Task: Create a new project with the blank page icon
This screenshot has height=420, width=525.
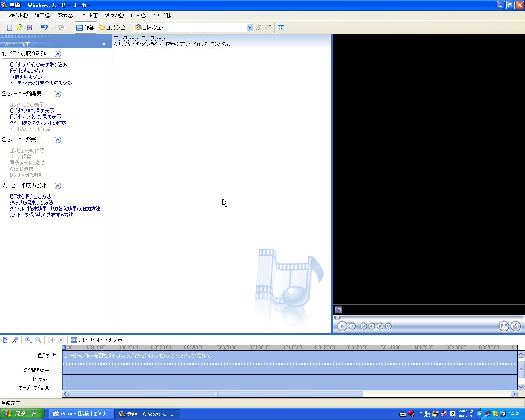Action: [x=10, y=27]
